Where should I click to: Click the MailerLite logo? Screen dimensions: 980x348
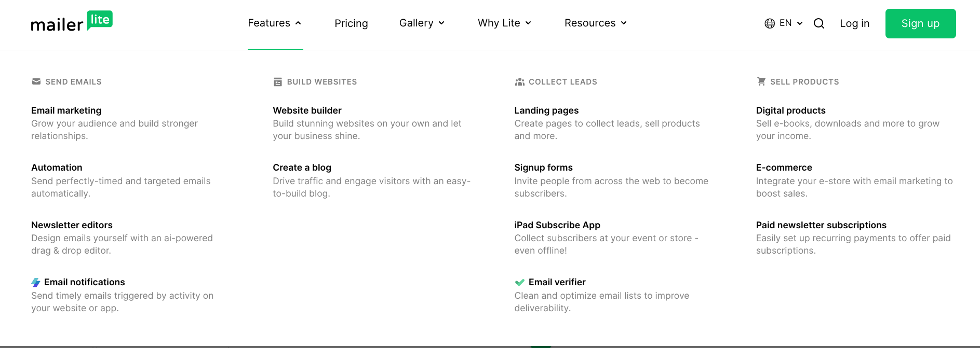[72, 22]
